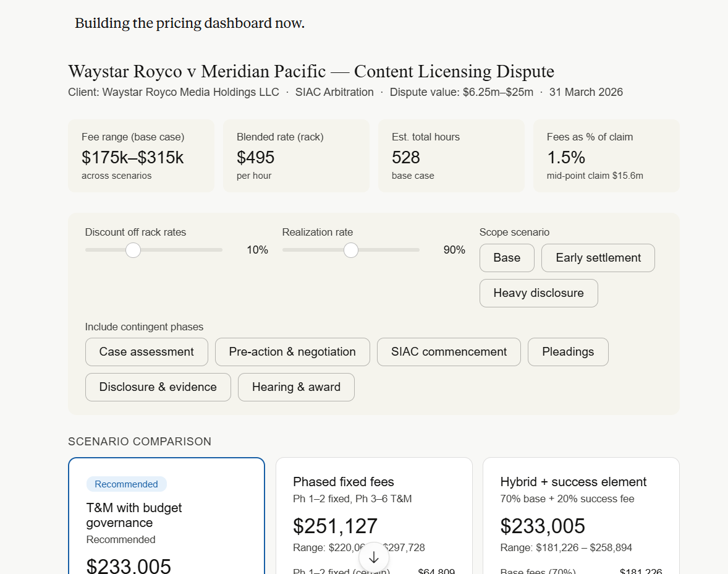Open the Hybrid + success element card
Viewport: 728px width, 574px height.
(582, 516)
